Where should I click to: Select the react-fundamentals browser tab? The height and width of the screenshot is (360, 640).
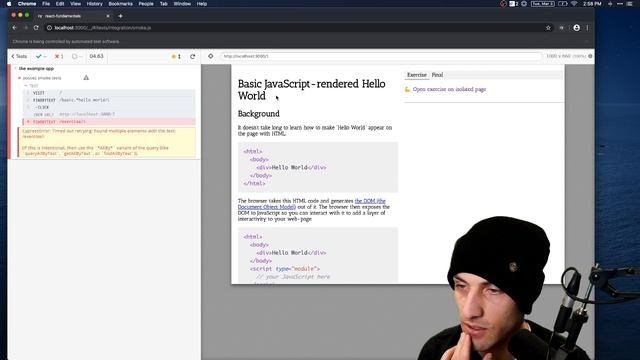coord(73,16)
